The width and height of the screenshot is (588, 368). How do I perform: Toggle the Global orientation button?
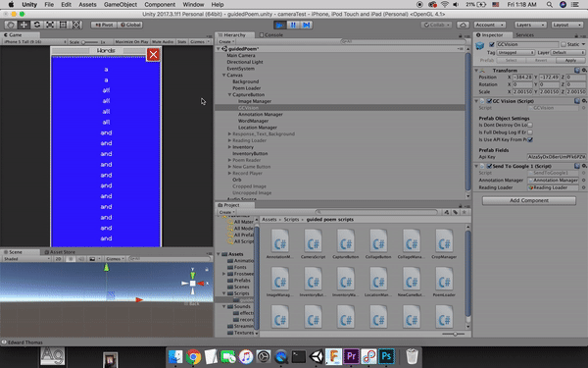(x=130, y=25)
